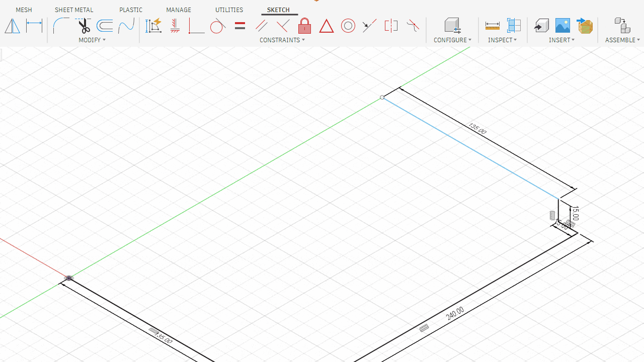
Task: Expand the ASSEMBLE dropdown menu
Action: point(623,40)
